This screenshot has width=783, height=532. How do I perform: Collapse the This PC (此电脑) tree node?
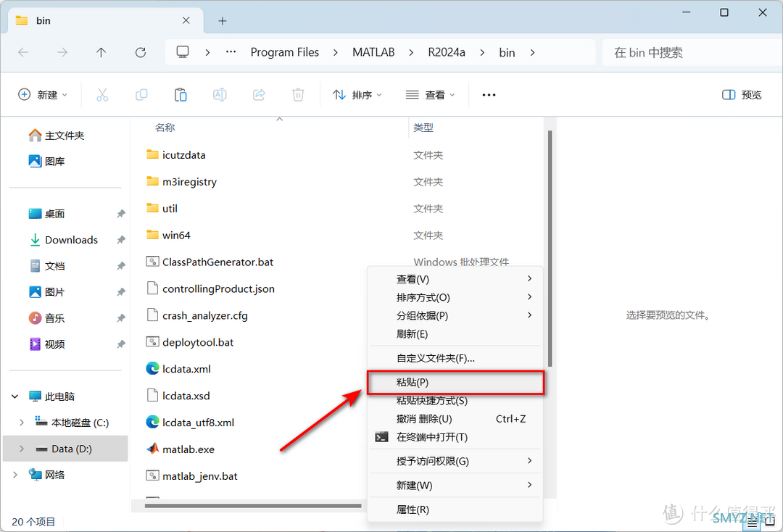click(x=15, y=396)
